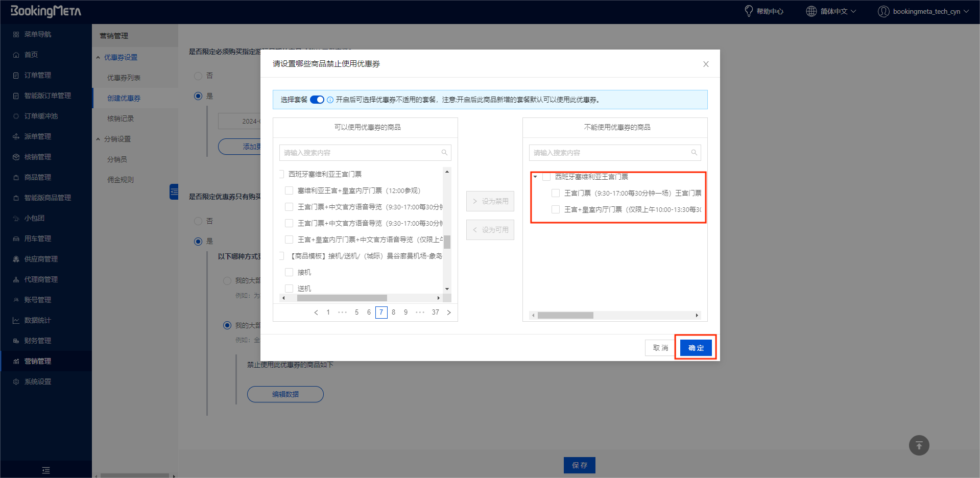Click the user account avatar icon
The width and height of the screenshot is (980, 478).
click(883, 11)
